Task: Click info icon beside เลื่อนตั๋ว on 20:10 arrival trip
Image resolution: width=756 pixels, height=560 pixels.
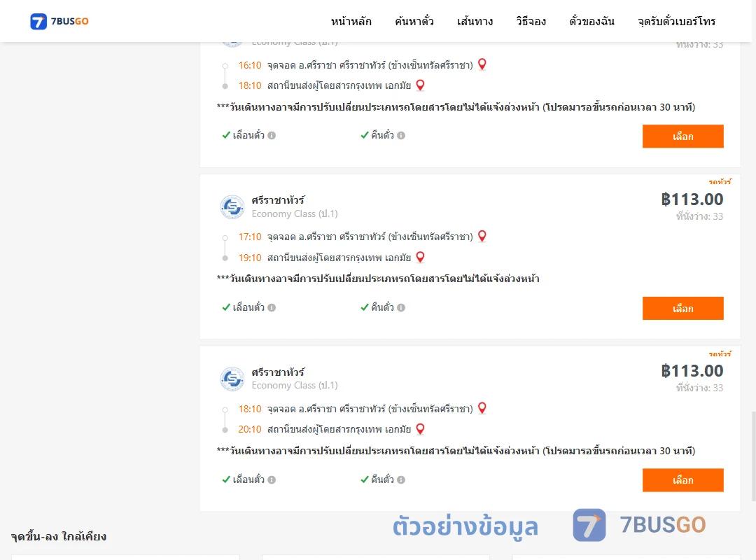Action: click(272, 480)
